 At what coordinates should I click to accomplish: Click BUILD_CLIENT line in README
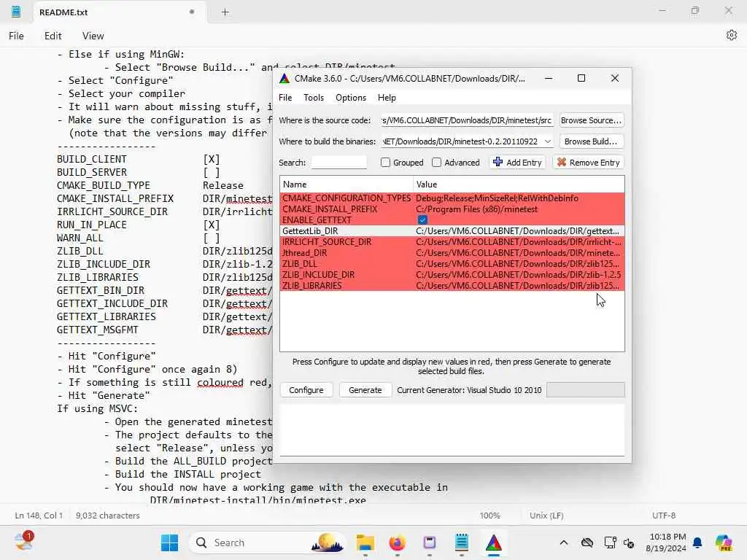(x=138, y=159)
